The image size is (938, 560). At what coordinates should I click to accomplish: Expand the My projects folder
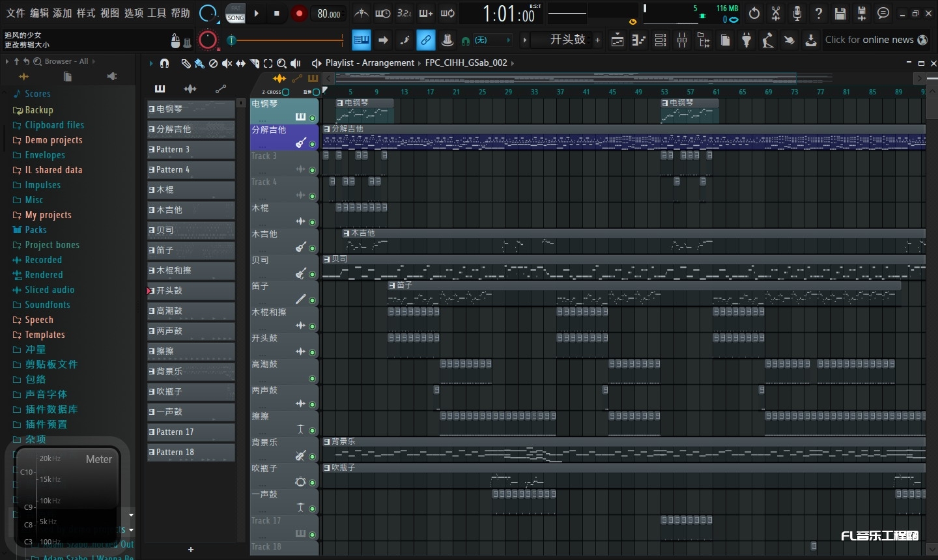point(48,215)
